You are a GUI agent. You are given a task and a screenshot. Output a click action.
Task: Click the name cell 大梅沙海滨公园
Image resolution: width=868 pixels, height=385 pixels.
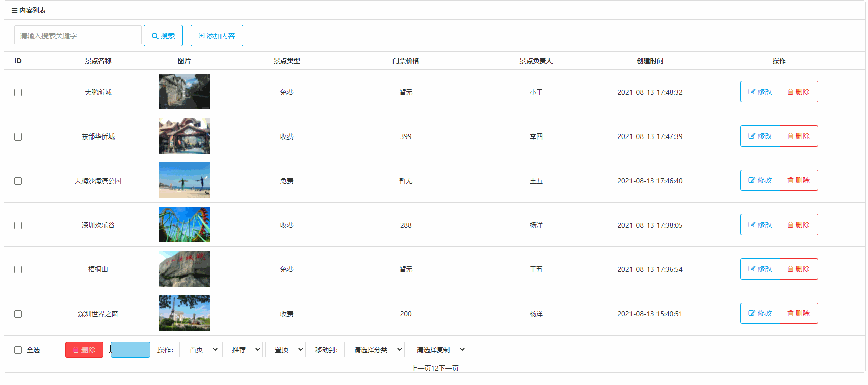coord(98,181)
